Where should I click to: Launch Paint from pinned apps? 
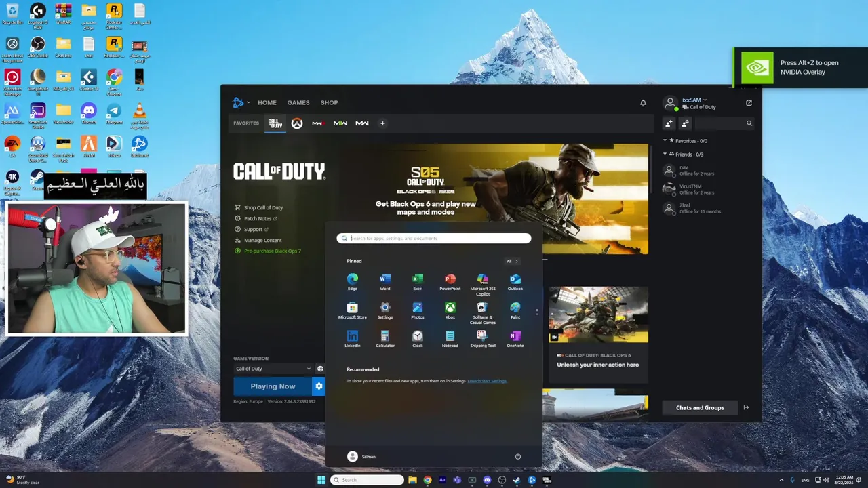[515, 310]
